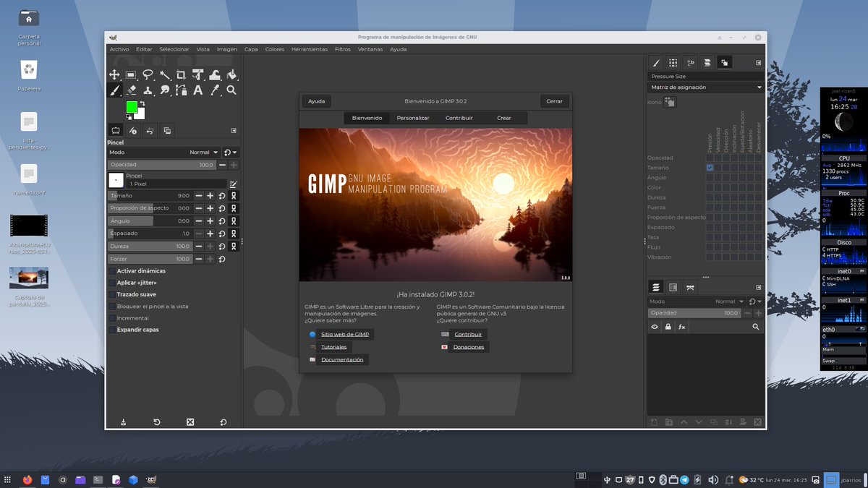Select the Clone stamp tool
868x488 pixels.
(148, 90)
